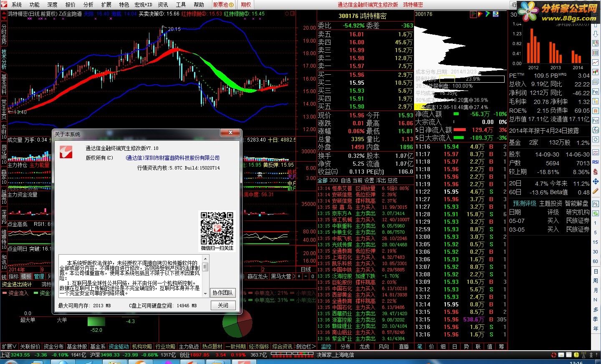The width and height of the screenshot is (601, 364).
Task: Open the 帮助 menu
Action: [x=199, y=5]
